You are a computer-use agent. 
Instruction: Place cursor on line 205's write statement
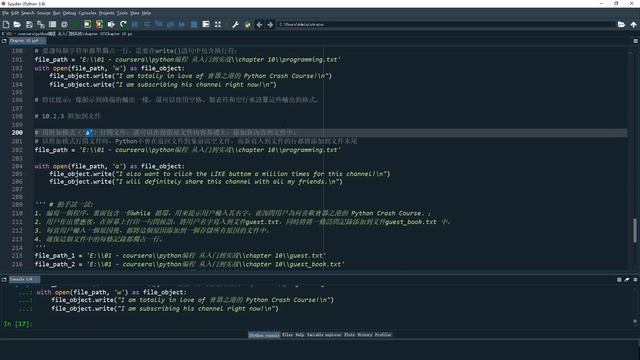(x=220, y=174)
